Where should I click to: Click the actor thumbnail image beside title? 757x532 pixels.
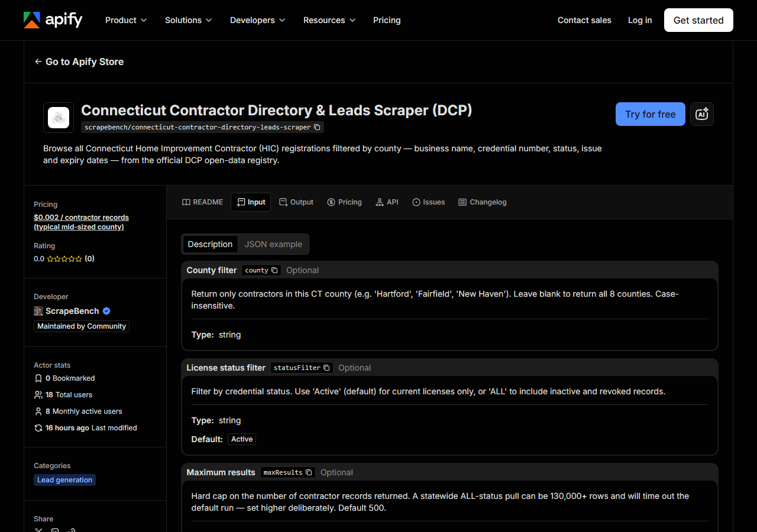coord(59,118)
